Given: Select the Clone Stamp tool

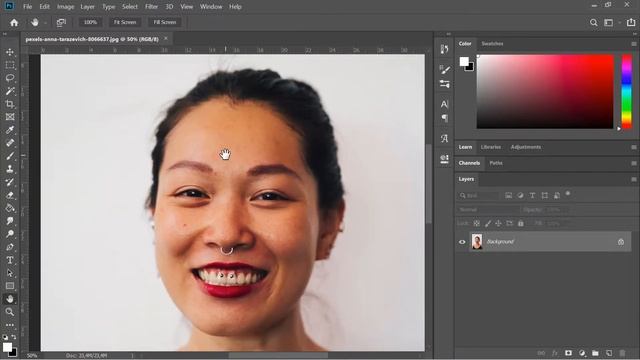Looking at the screenshot, I should pyautogui.click(x=10, y=169).
